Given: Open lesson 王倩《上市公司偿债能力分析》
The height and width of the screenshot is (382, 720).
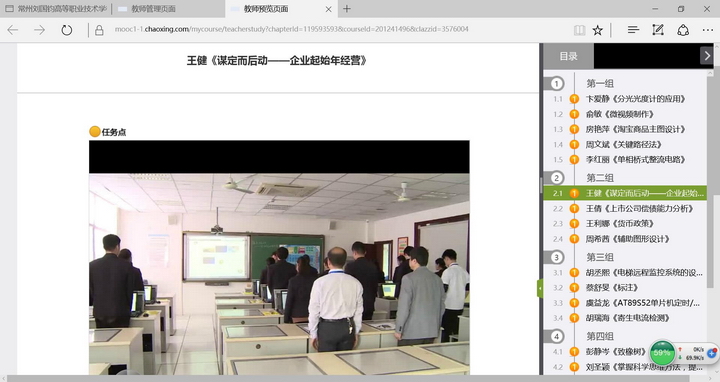Looking at the screenshot, I should point(640,208).
